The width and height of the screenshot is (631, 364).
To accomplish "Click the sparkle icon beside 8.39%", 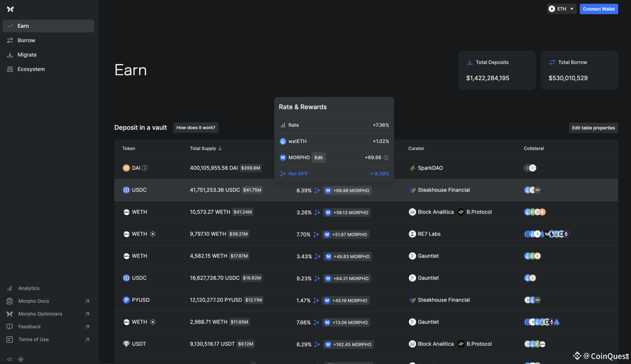I will (317, 190).
